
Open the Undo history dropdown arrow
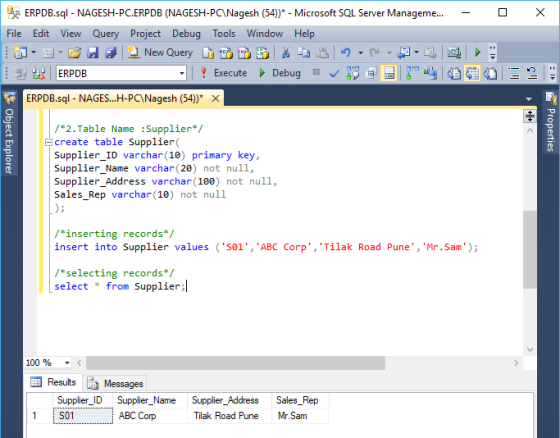360,53
